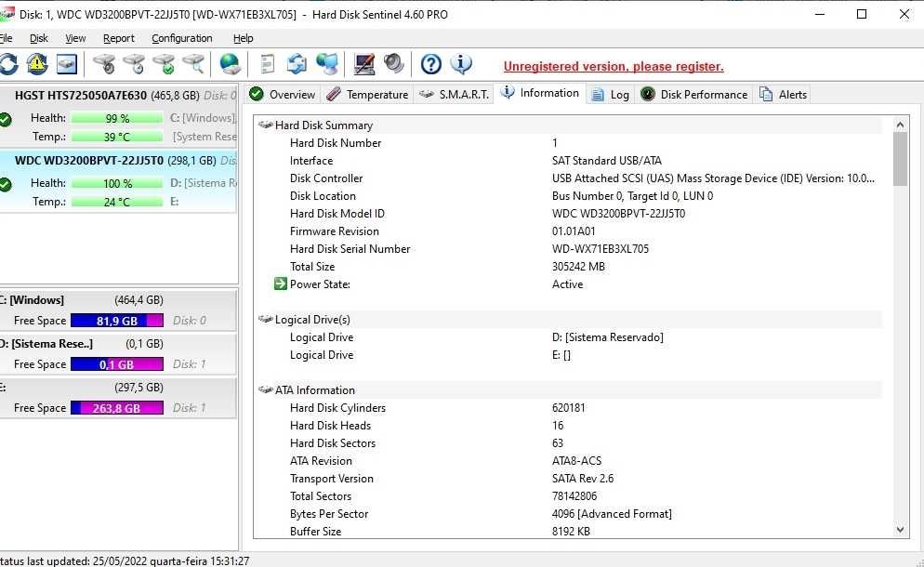The height and width of the screenshot is (567, 924).
Task: Click the disk icon with the green checkmark
Action: click(x=164, y=63)
